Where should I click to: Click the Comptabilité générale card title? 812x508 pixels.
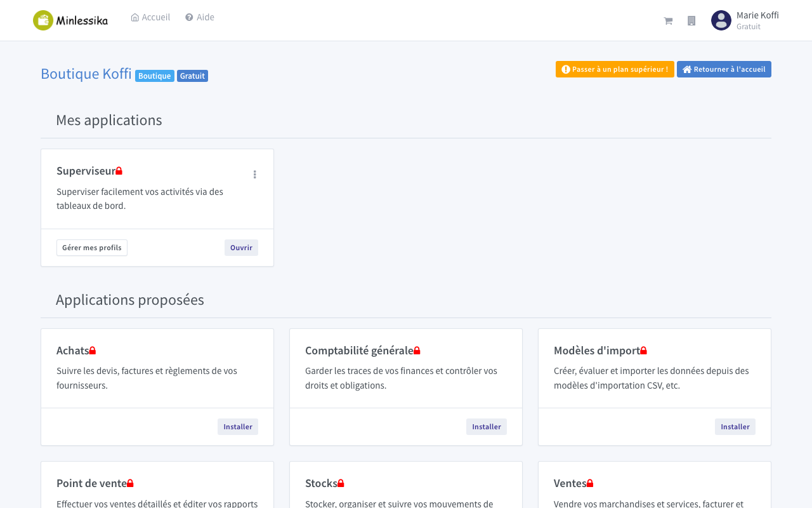tap(359, 351)
